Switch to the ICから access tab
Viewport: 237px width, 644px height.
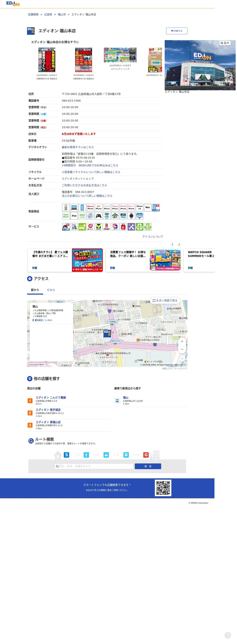[51, 290]
